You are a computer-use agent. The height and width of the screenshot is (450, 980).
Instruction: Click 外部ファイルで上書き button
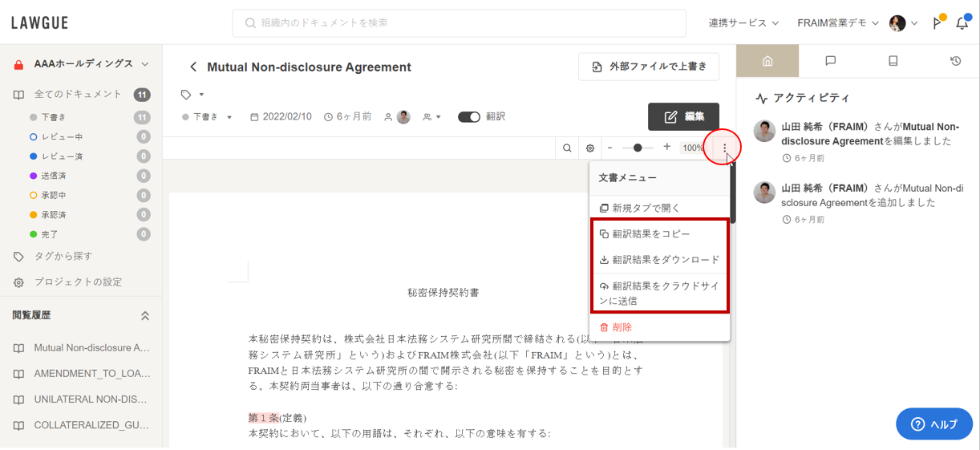pyautogui.click(x=648, y=67)
